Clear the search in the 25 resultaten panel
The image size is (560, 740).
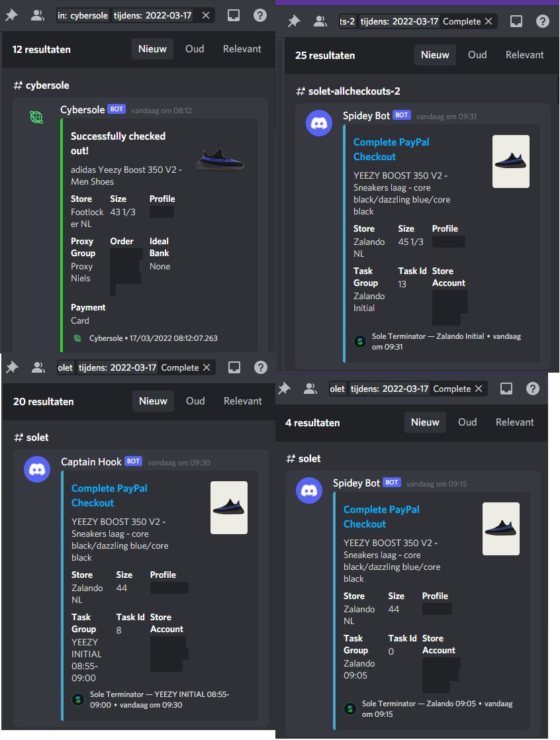pos(489,21)
